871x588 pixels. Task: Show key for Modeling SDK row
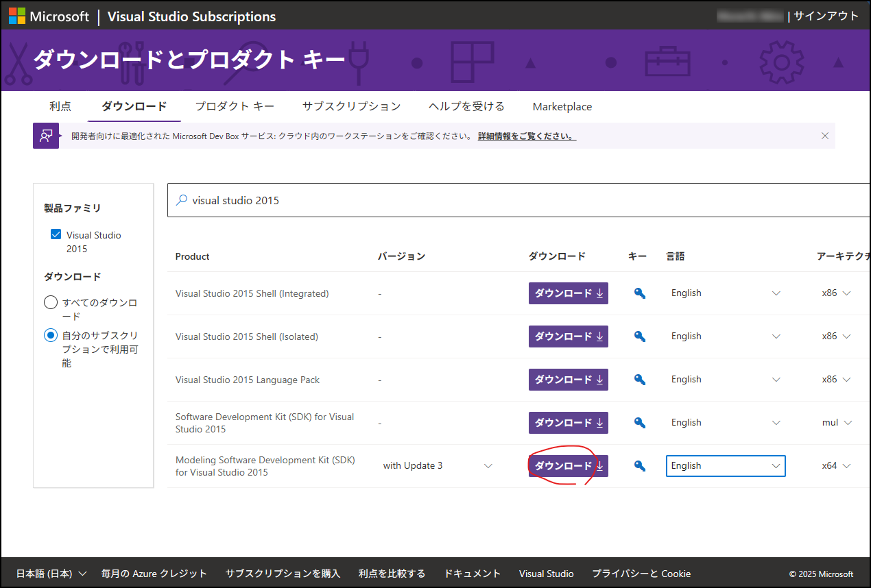coord(640,466)
